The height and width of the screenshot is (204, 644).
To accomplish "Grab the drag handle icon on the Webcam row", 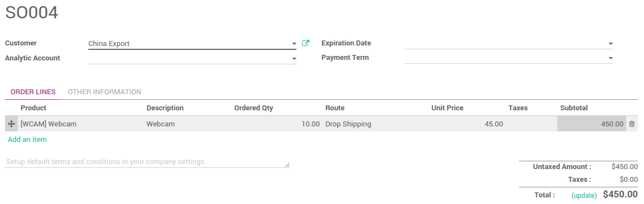I will coord(12,124).
